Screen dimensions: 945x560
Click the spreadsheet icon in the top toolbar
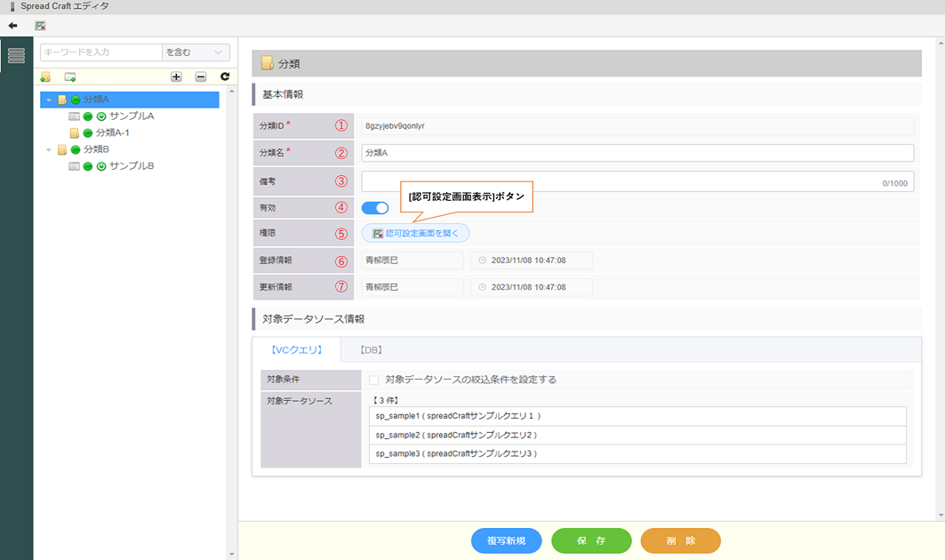pos(40,26)
